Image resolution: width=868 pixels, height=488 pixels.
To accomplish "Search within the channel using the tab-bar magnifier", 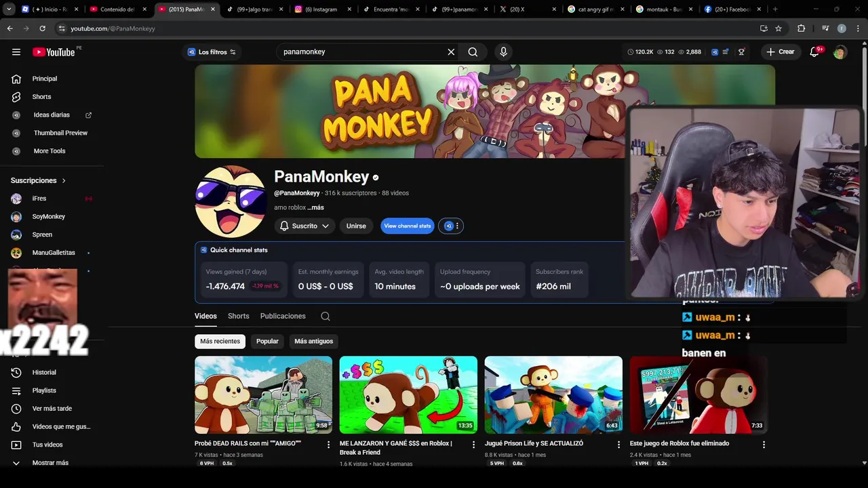I will (325, 316).
